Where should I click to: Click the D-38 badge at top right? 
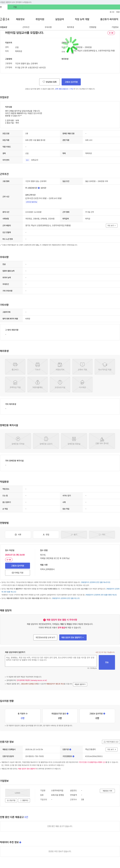[111, 33]
